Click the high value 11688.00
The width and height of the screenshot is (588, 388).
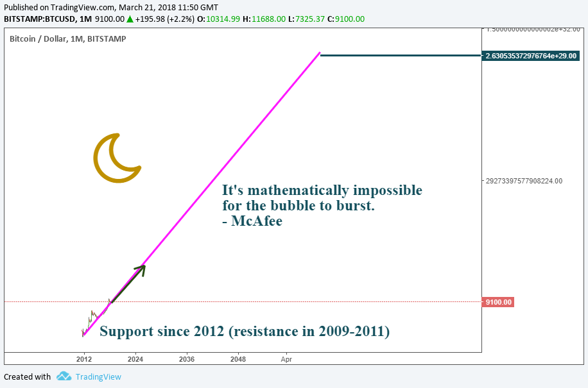(x=268, y=19)
